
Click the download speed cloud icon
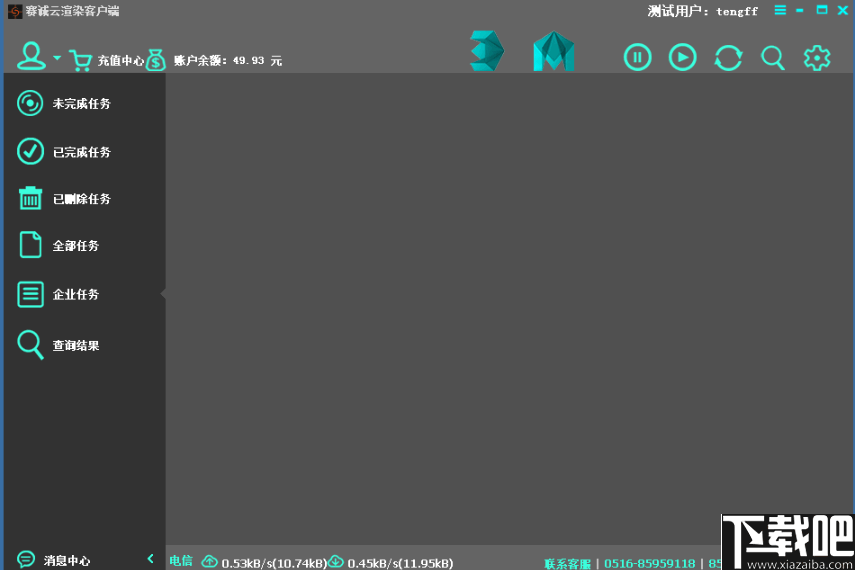pyautogui.click(x=336, y=561)
